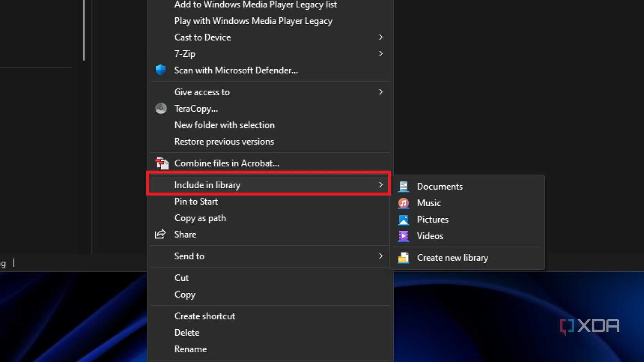This screenshot has width=644, height=362.
Task: Choose the Share option
Action: (x=270, y=234)
